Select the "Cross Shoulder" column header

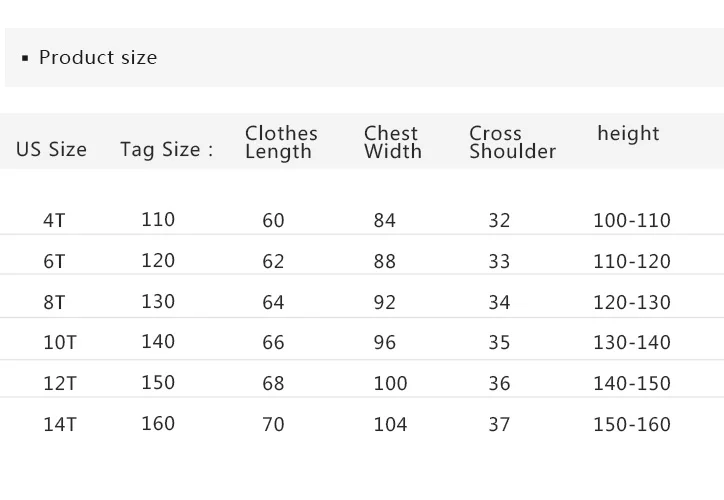(512, 142)
